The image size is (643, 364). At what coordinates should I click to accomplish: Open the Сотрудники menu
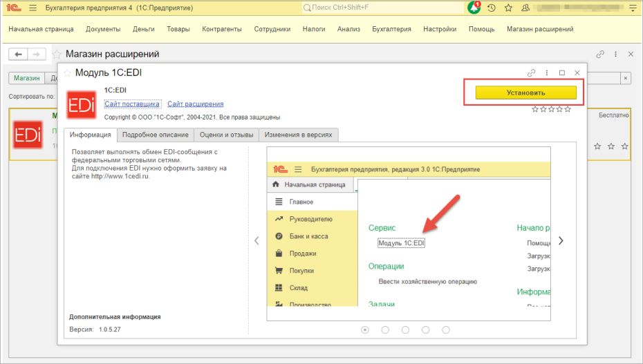point(272,29)
